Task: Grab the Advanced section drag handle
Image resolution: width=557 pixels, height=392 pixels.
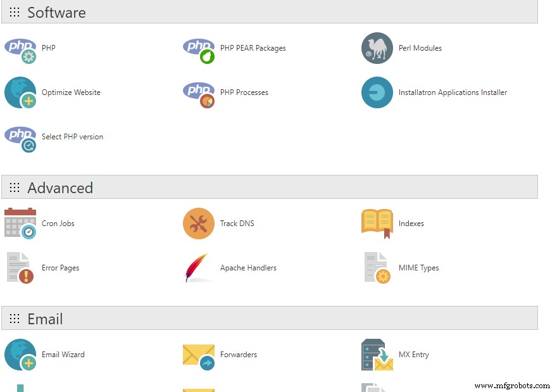Action: (x=15, y=188)
